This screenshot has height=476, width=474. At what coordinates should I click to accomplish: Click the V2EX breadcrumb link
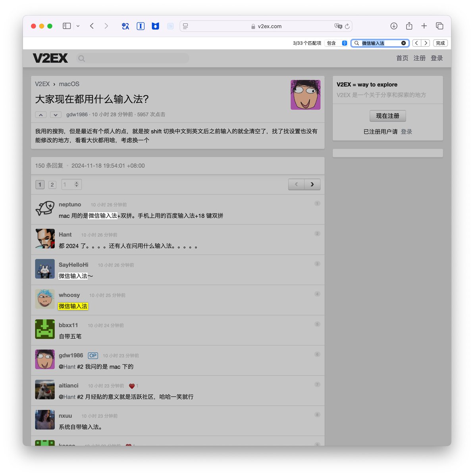[x=42, y=84]
